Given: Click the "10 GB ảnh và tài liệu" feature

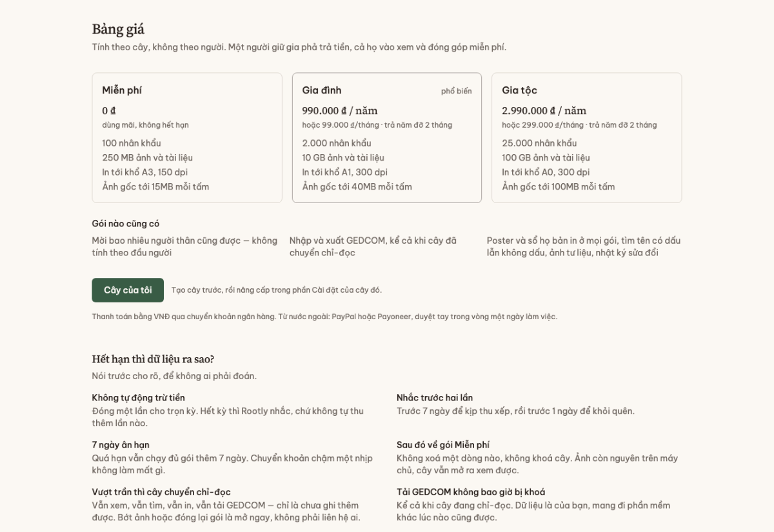Looking at the screenshot, I should pos(343,157).
